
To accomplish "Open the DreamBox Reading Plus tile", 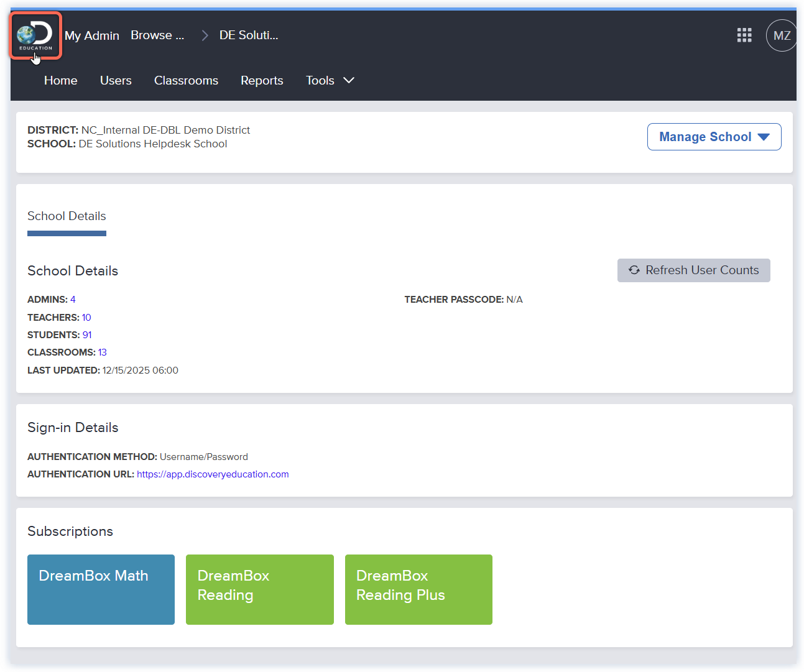I will (x=418, y=589).
